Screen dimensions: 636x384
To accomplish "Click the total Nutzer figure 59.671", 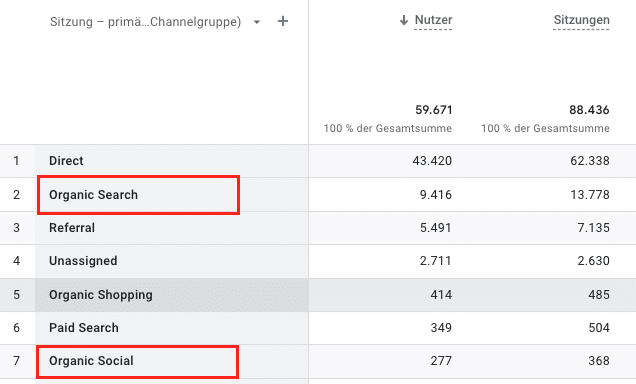I will [x=434, y=110].
